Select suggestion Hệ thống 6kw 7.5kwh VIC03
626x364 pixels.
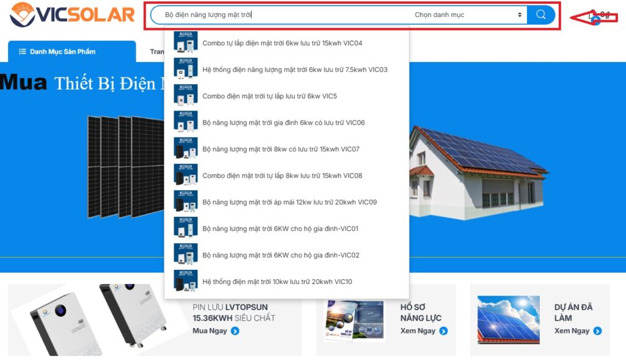[295, 70]
